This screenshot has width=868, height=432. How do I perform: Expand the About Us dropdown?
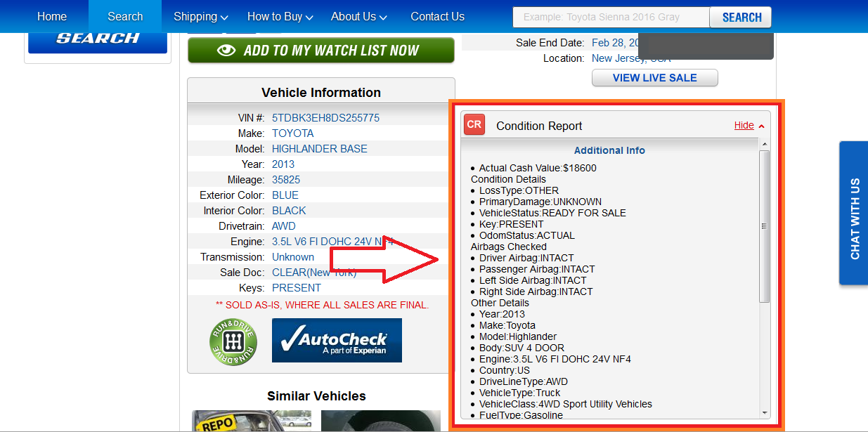click(359, 16)
